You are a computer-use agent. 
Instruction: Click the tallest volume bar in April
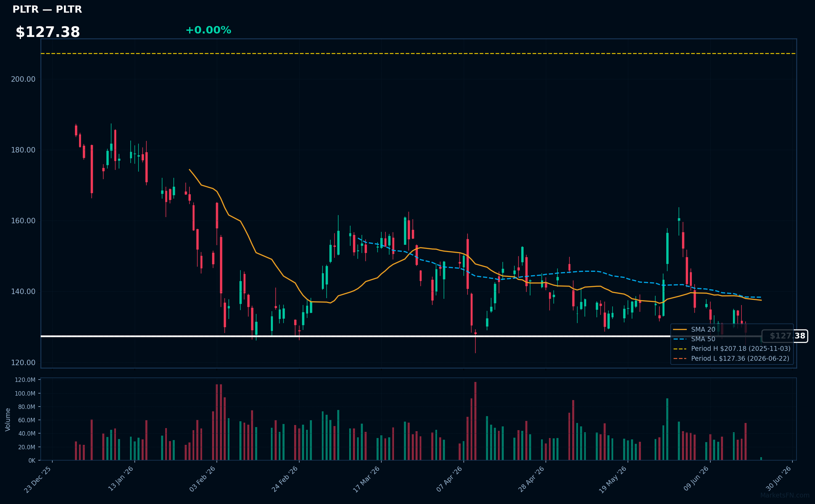475,421
